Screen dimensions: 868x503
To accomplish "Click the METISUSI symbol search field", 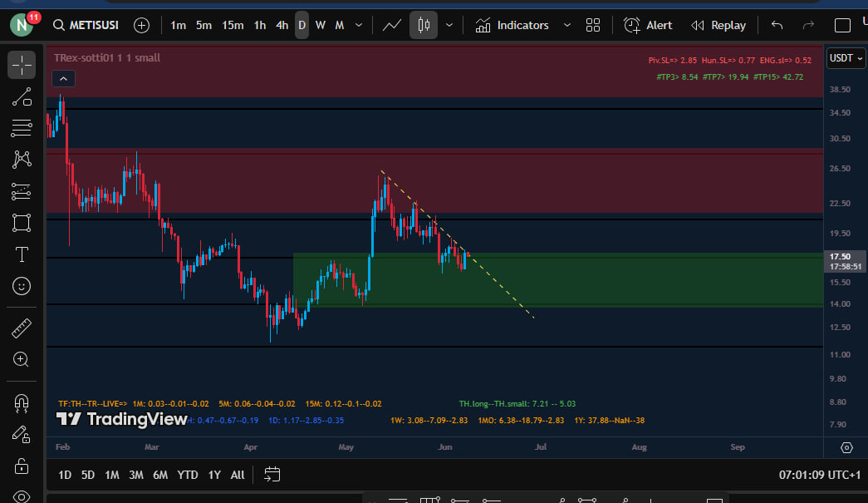I will coord(86,25).
